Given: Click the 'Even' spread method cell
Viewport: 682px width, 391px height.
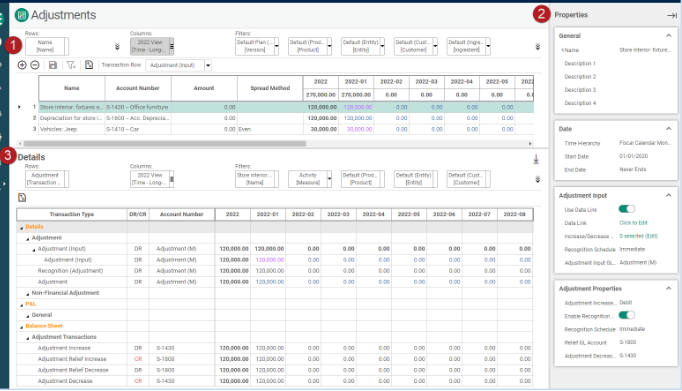Looking at the screenshot, I should pos(270,129).
